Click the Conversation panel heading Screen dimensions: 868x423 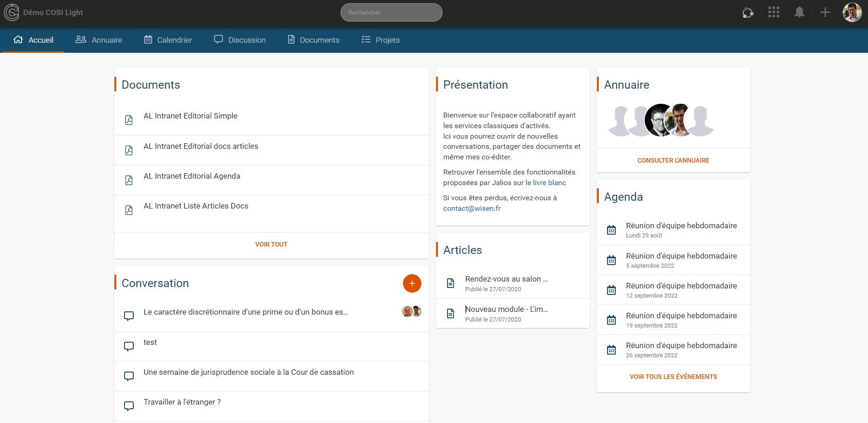click(155, 283)
